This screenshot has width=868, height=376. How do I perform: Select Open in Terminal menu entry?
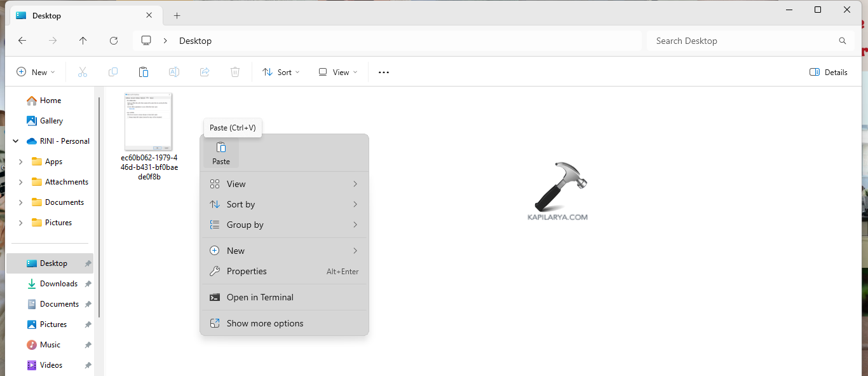(260, 297)
